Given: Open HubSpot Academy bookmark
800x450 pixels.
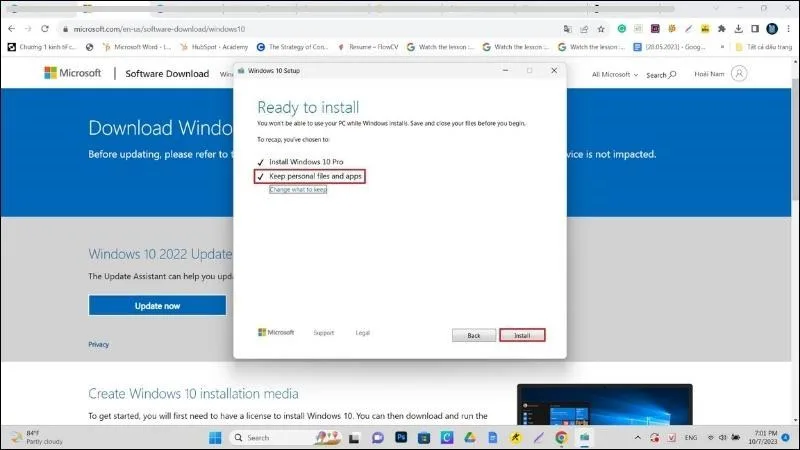Looking at the screenshot, I should [214, 47].
